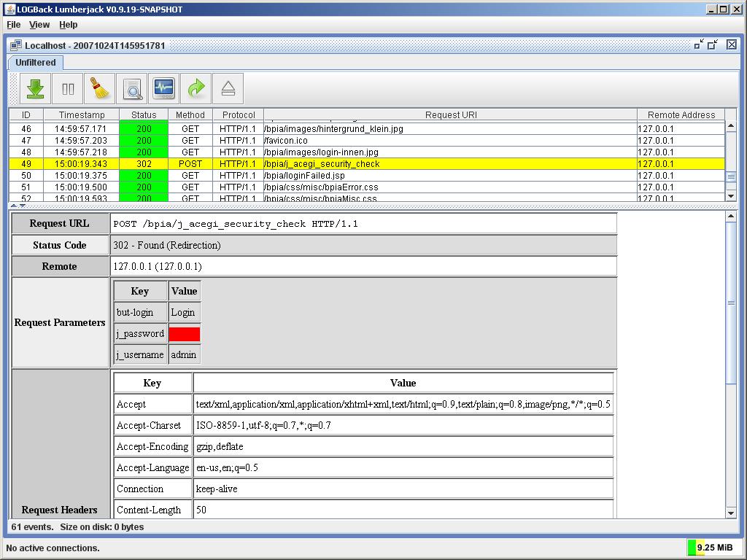Screen dimensions: 747x560
Task: Switch to the Unfiltered tab
Action: [x=34, y=63]
